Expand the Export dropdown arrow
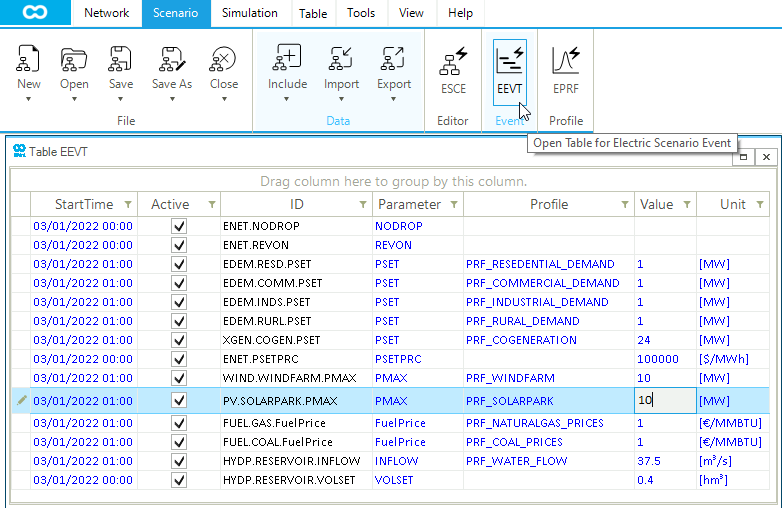 coord(394,99)
